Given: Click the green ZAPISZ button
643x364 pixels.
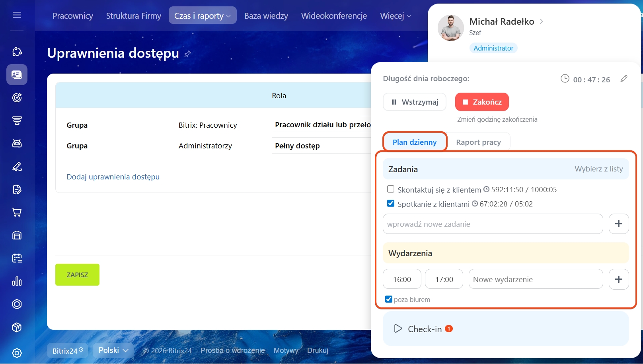Looking at the screenshot, I should point(77,275).
